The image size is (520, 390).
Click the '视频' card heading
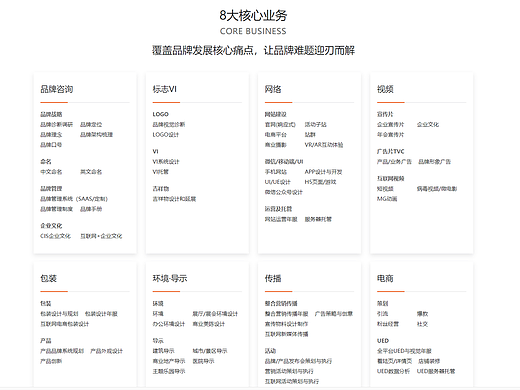[x=385, y=89]
